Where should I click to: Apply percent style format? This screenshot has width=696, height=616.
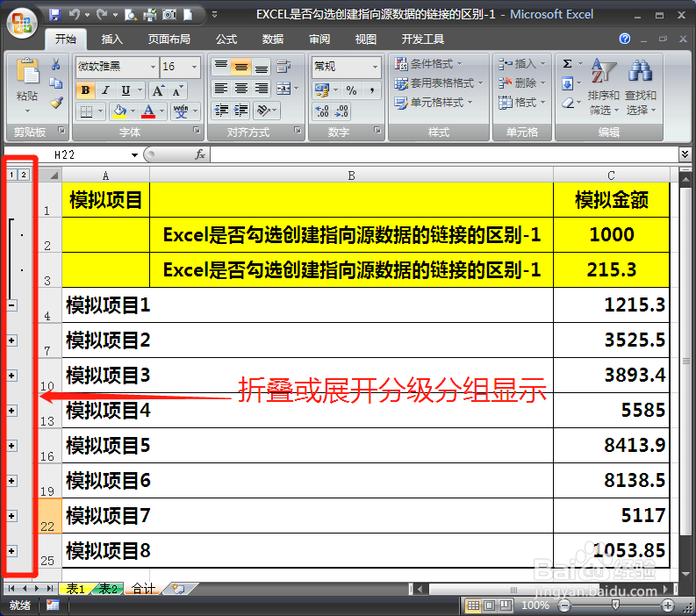[x=352, y=90]
